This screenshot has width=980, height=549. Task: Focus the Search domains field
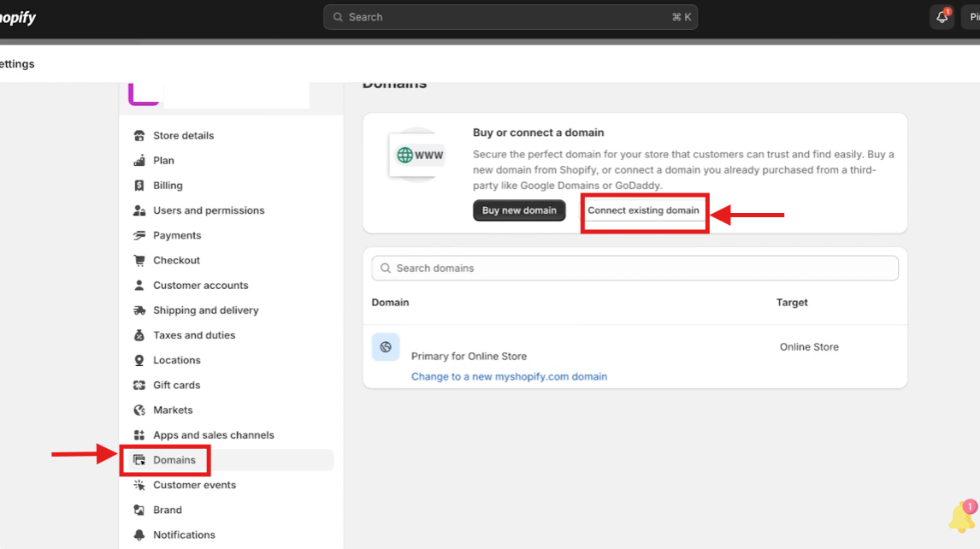pyautogui.click(x=635, y=269)
